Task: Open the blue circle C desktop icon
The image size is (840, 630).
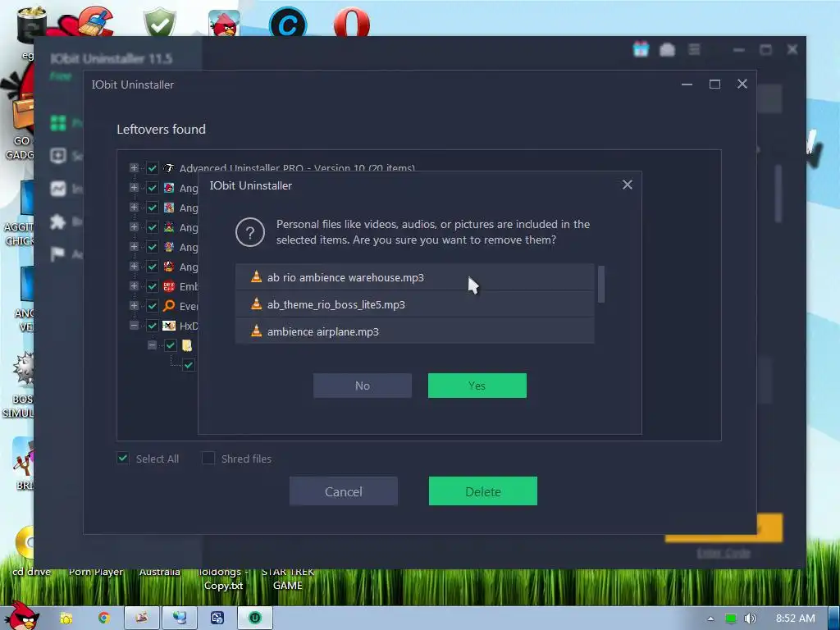Action: (x=288, y=24)
